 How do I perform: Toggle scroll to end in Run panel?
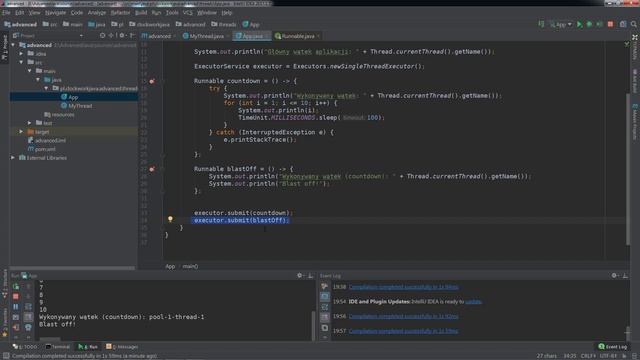pos(28,317)
